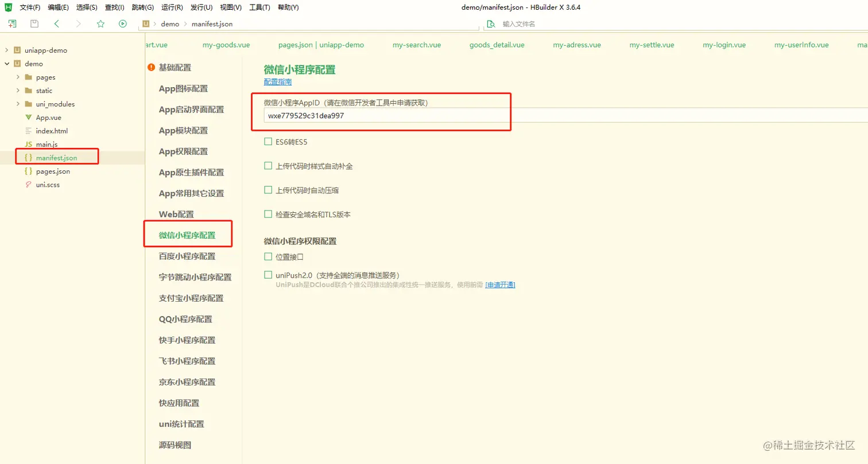This screenshot has width=868, height=464.
Task: Expand the uni_modules folder arrow
Action: 18,104
